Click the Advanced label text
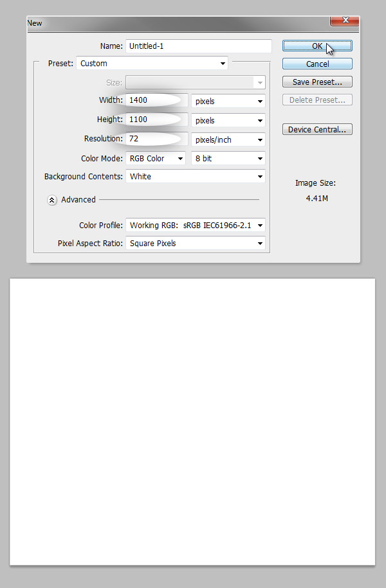This screenshot has width=386, height=588. point(78,199)
